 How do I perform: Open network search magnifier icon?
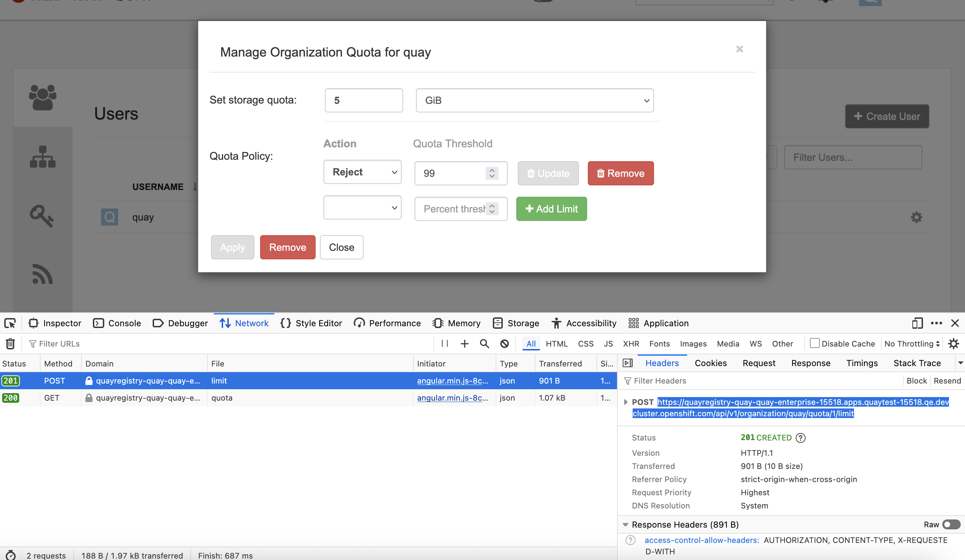pyautogui.click(x=484, y=344)
